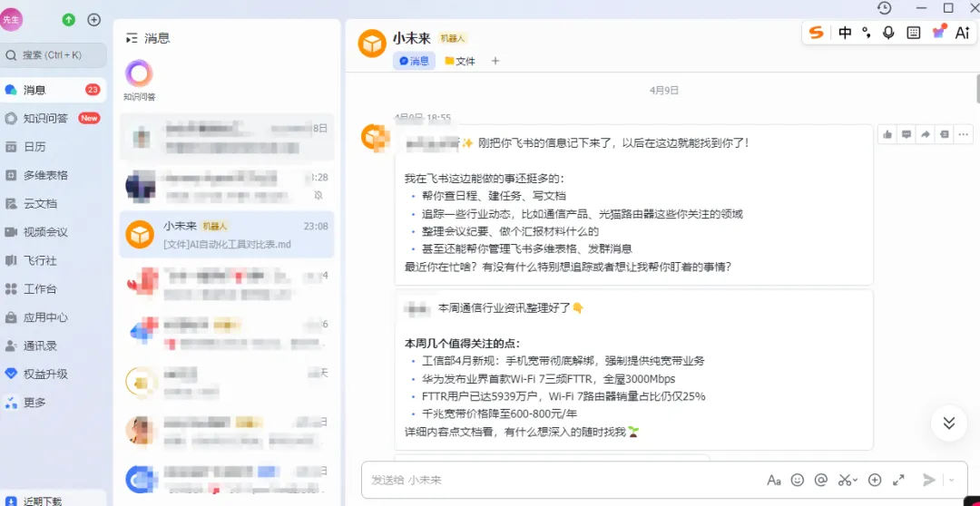This screenshot has width=980, height=506.
Task: Collapse the 消息 list using header icon
Action: [132, 39]
